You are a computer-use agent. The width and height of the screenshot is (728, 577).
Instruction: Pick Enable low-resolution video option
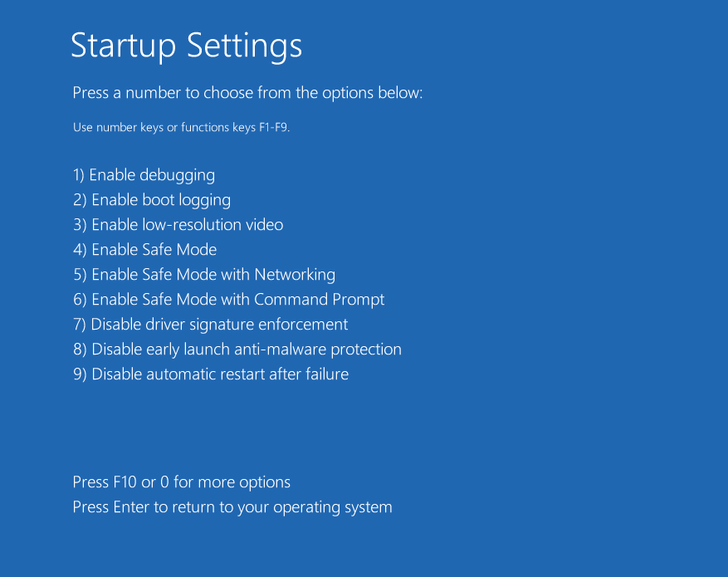[178, 225]
